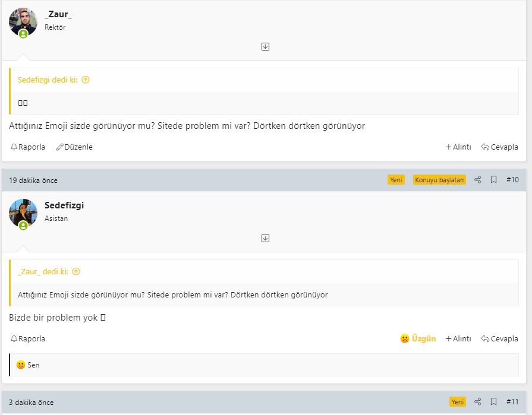Viewport: 532px width, 415px height.
Task: Toggle Alıntı multi-quote on Sedefizgi's post
Action: (458, 338)
